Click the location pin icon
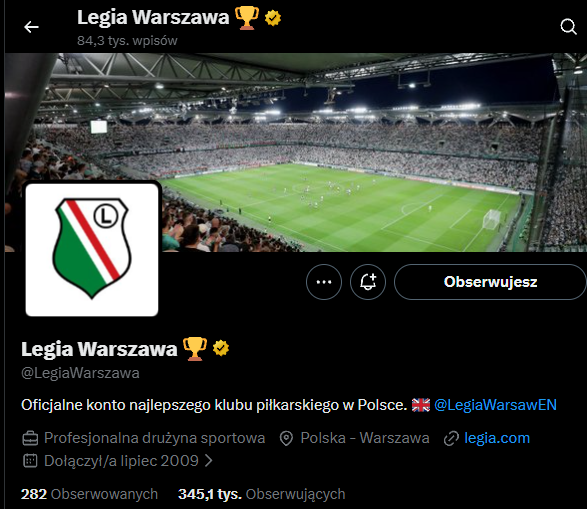This screenshot has height=509, width=587. pyautogui.click(x=286, y=438)
